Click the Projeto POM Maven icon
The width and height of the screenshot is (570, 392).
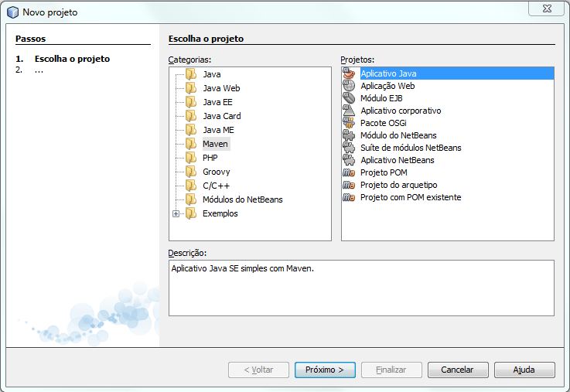click(x=350, y=172)
